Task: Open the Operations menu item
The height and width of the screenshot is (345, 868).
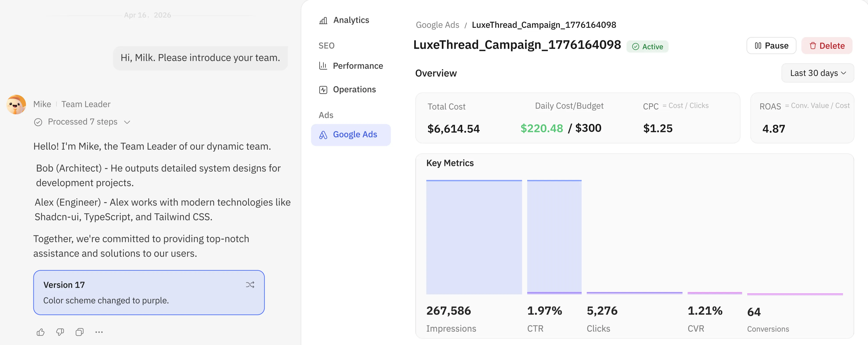Action: [x=354, y=90]
